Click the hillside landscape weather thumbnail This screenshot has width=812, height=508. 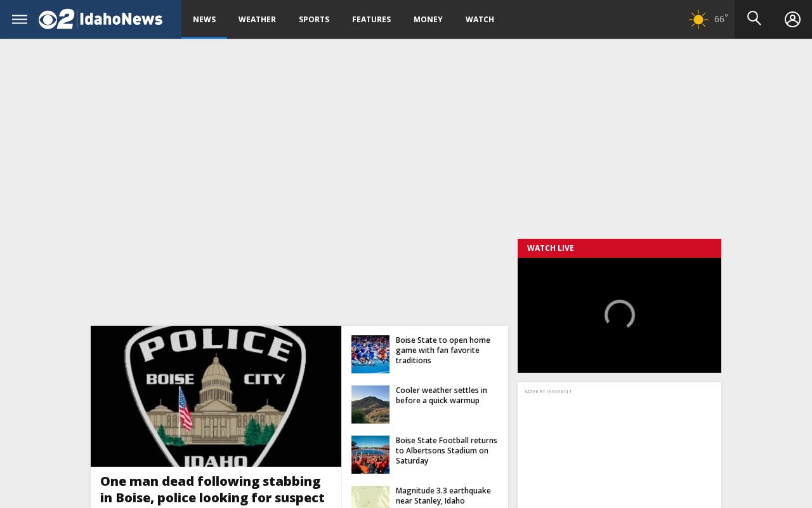point(370,404)
